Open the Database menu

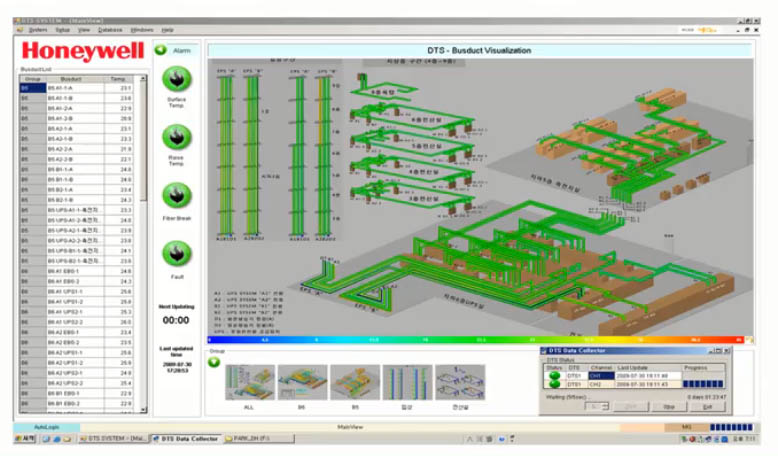coord(110,30)
